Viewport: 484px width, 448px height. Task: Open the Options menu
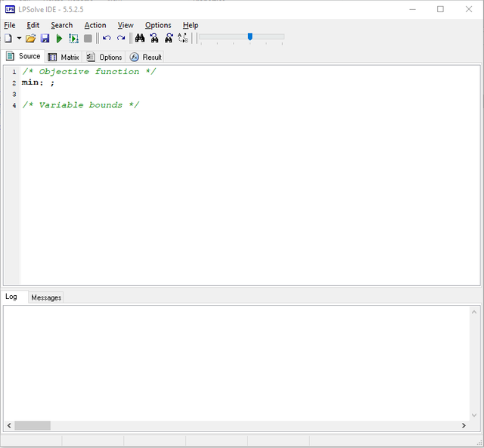(158, 25)
